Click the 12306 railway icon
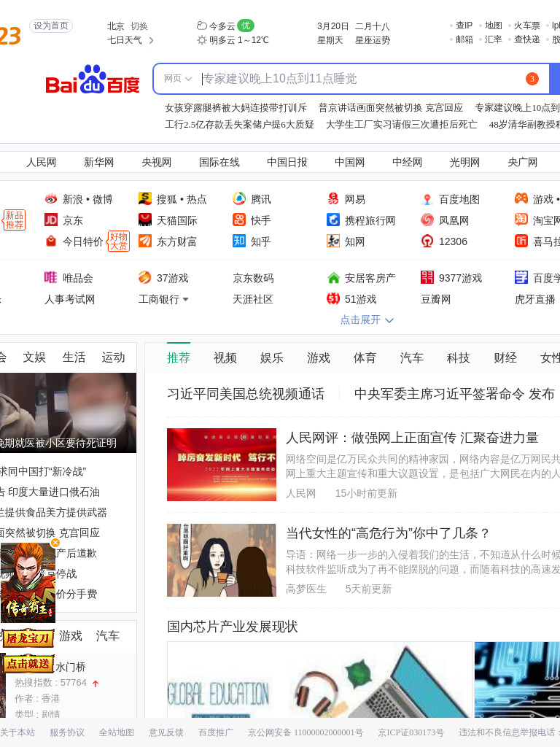560x747 pixels. click(427, 241)
